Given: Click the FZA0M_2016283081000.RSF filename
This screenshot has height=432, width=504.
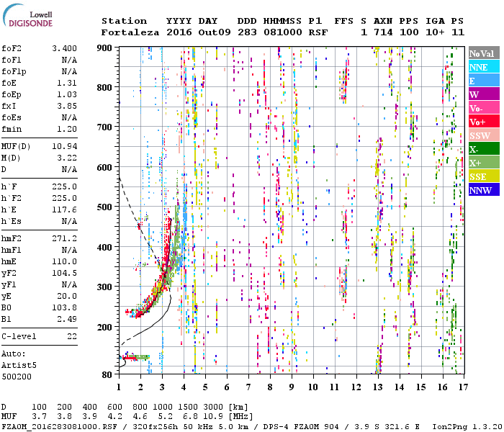Looking at the screenshot, I should coord(60,426).
